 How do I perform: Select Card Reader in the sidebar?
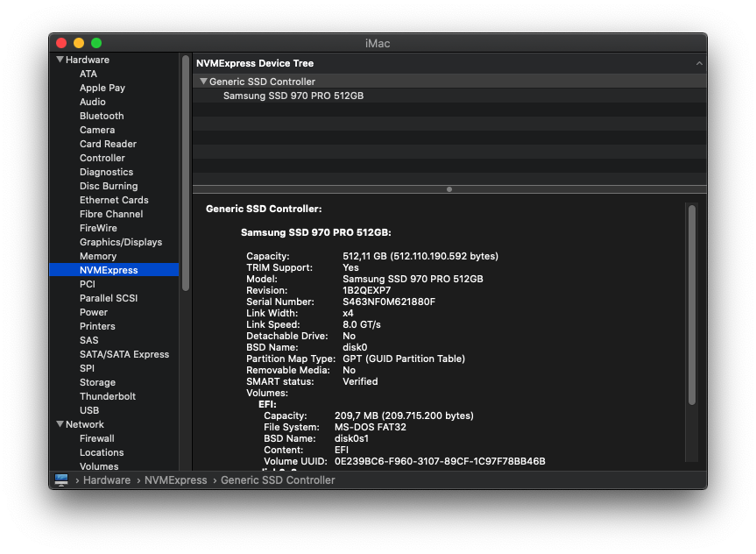pos(108,144)
